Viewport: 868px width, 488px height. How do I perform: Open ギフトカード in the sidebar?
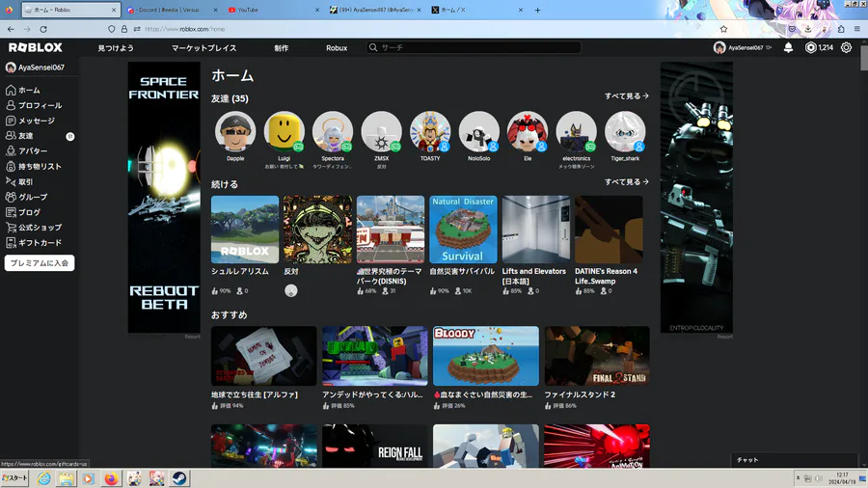(33, 242)
